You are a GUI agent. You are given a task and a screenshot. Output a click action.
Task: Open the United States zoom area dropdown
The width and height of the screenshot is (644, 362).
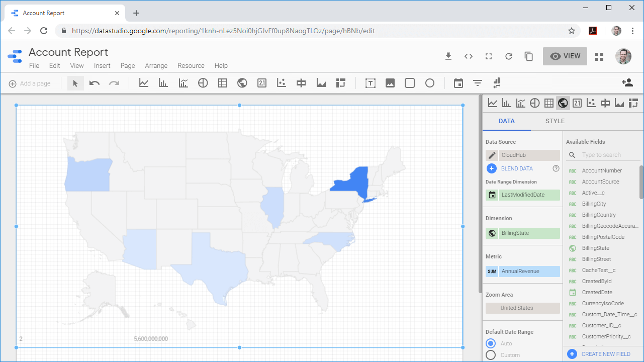[x=522, y=308]
